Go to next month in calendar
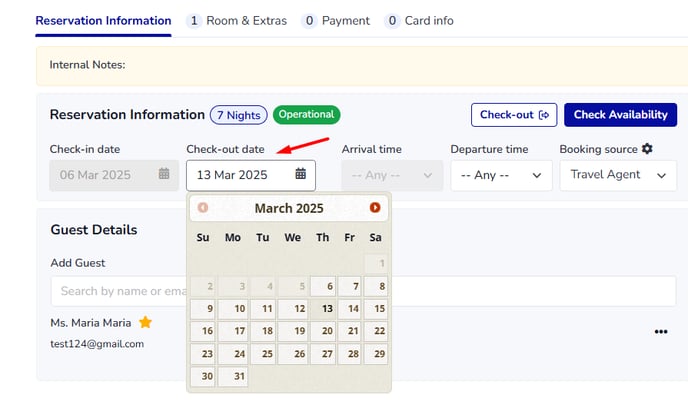This screenshot has height=408, width=688. [375, 208]
